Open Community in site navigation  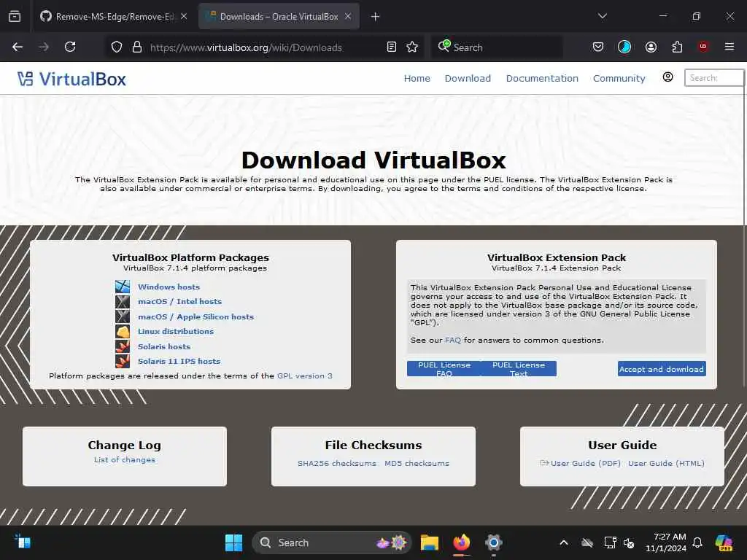tap(619, 78)
